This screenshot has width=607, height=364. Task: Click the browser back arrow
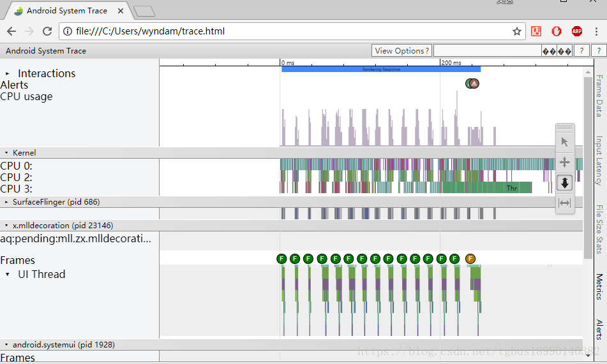(11, 31)
